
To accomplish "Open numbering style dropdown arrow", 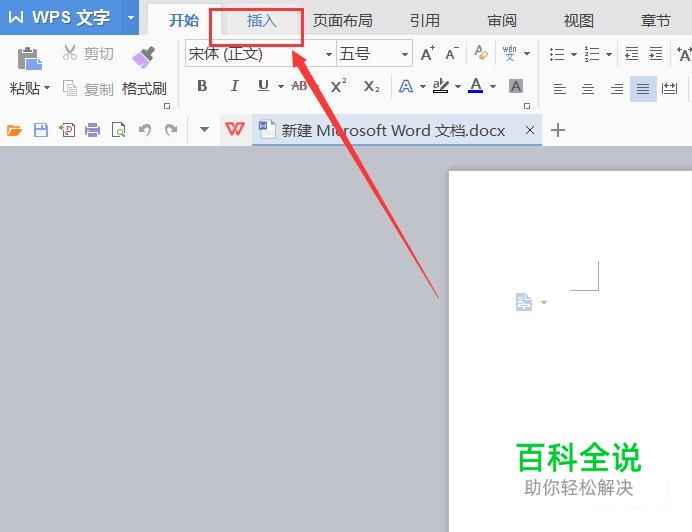I will coord(609,54).
